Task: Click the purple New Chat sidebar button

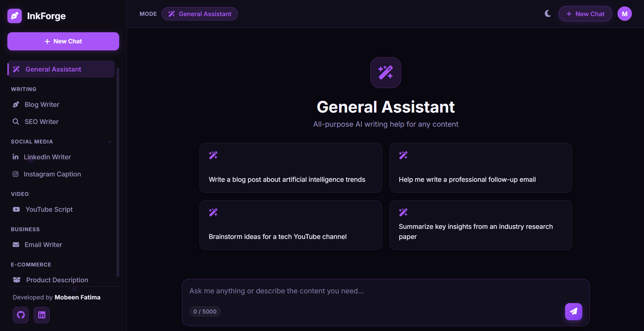Action: click(x=63, y=41)
